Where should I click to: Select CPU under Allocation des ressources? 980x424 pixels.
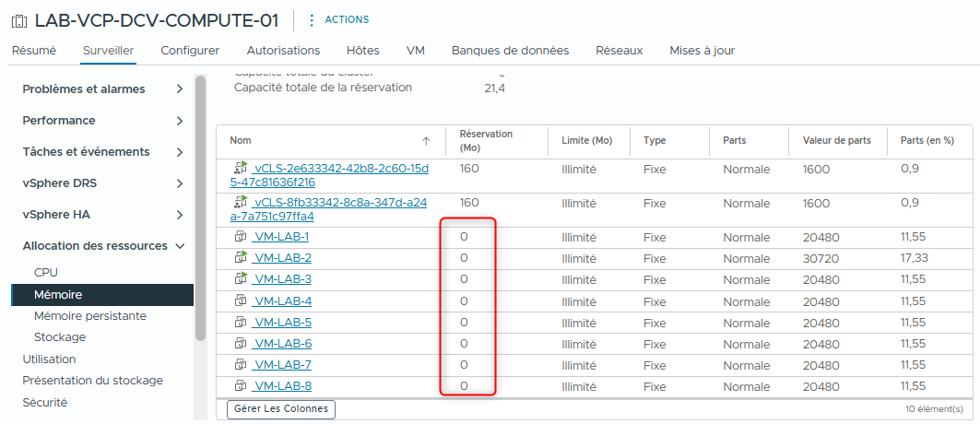coord(45,273)
